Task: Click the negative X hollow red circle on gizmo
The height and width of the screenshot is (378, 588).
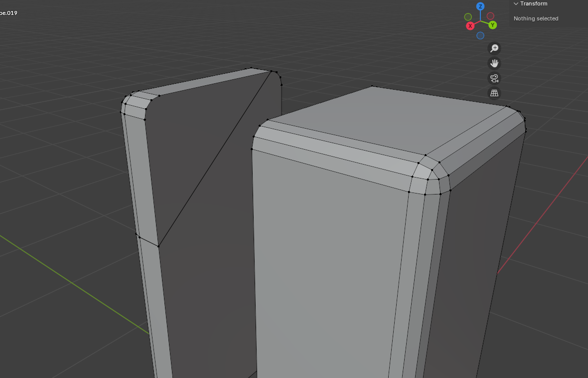Action: (x=490, y=16)
